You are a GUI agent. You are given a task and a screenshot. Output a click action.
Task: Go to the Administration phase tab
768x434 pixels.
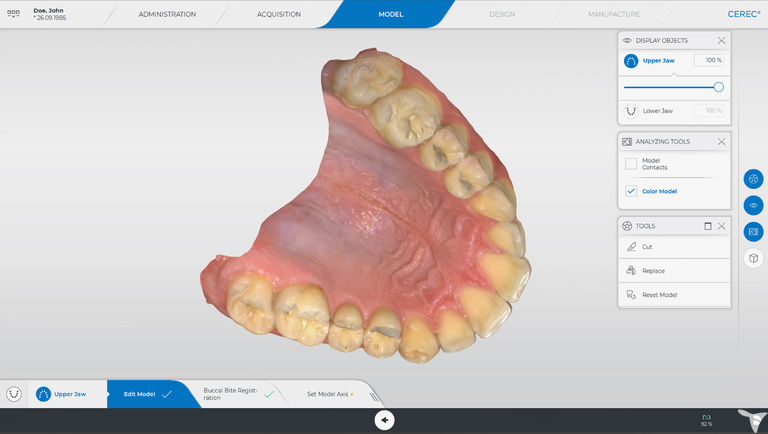pos(167,14)
